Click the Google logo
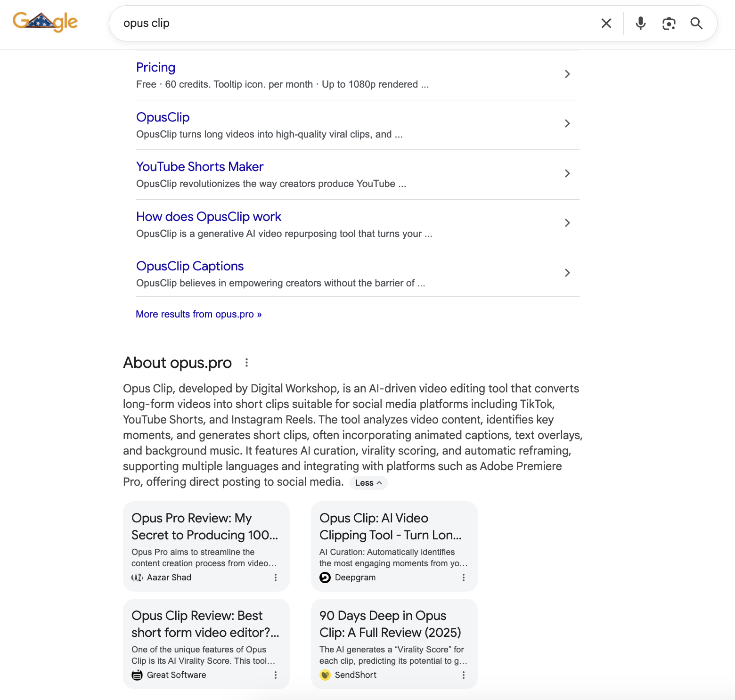Image resolution: width=735 pixels, height=700 pixels. coord(45,21)
